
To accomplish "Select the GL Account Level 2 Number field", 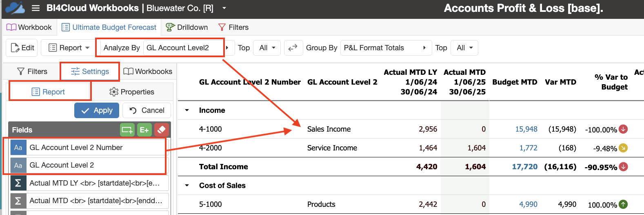I will [x=89, y=148].
